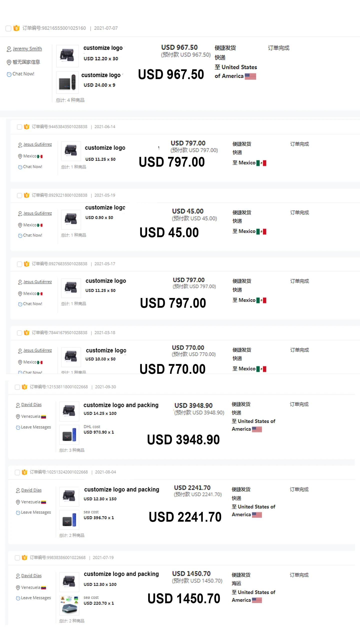This screenshot has height=644, width=360.
Task: Open the sea cost USD 220.70 product thumbnail
Action: (x=69, y=605)
